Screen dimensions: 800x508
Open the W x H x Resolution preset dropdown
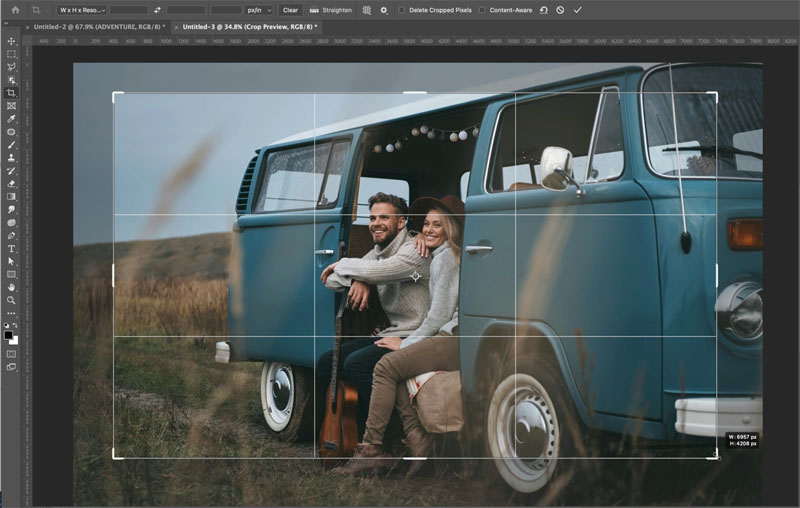click(81, 10)
